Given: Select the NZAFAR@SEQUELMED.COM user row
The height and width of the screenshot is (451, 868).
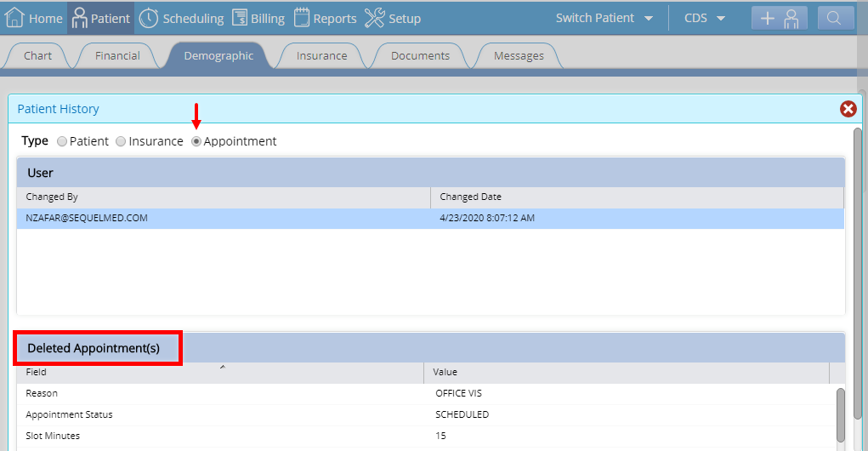Looking at the screenshot, I should click(x=430, y=219).
